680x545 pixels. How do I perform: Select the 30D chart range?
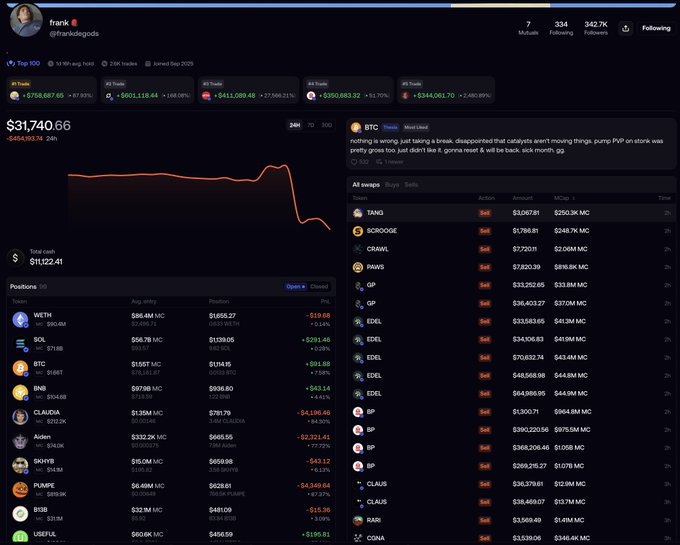click(x=326, y=125)
